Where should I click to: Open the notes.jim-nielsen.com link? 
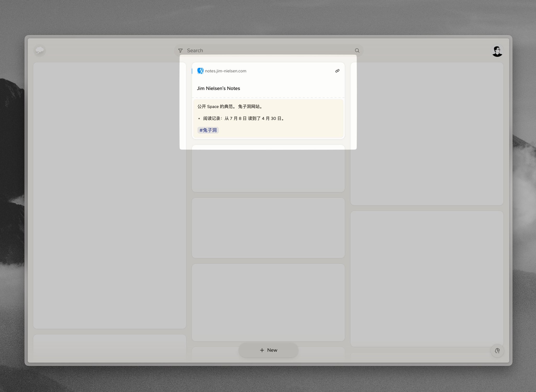225,71
